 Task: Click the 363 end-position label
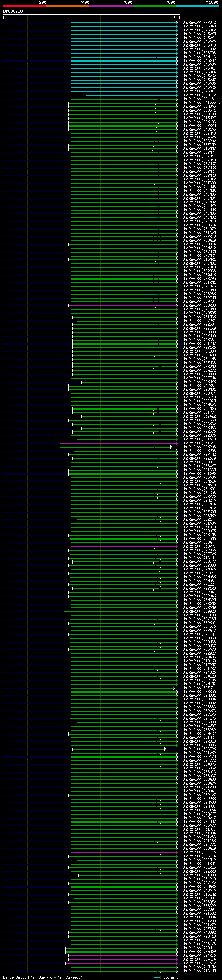click(x=175, y=17)
